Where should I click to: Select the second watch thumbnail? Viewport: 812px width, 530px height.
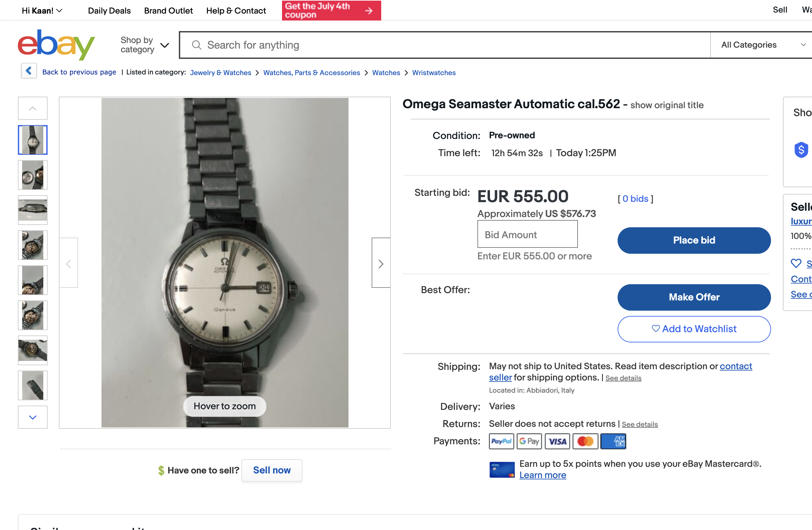pyautogui.click(x=33, y=175)
